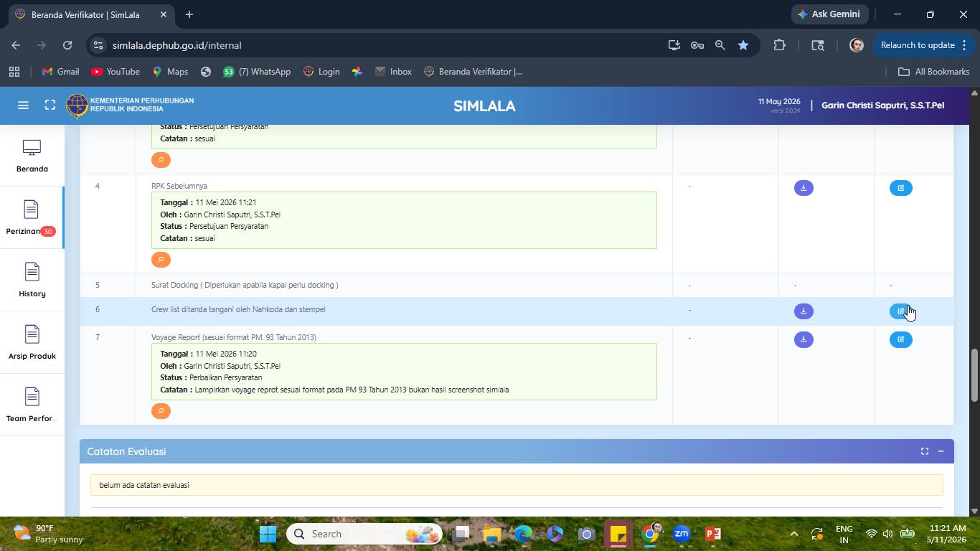View history under Voyage Report row
The height and width of the screenshot is (551, 980).
[161, 410]
